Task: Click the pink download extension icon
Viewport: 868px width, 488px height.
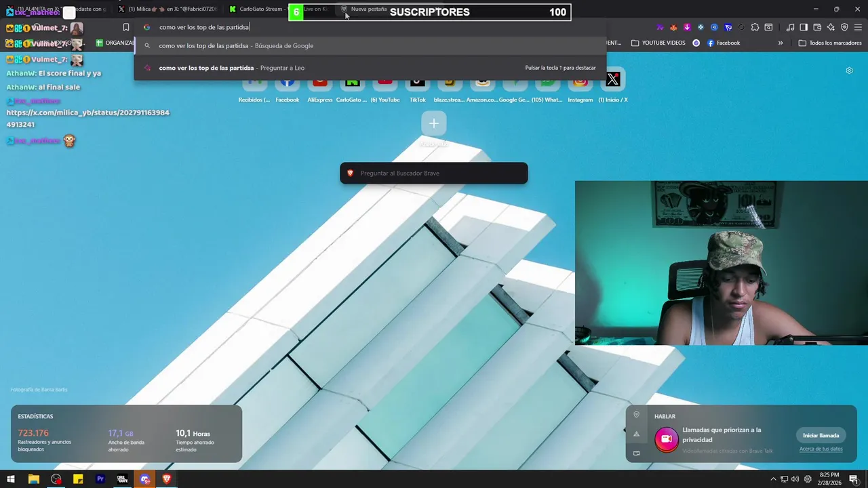Action: pos(687,27)
